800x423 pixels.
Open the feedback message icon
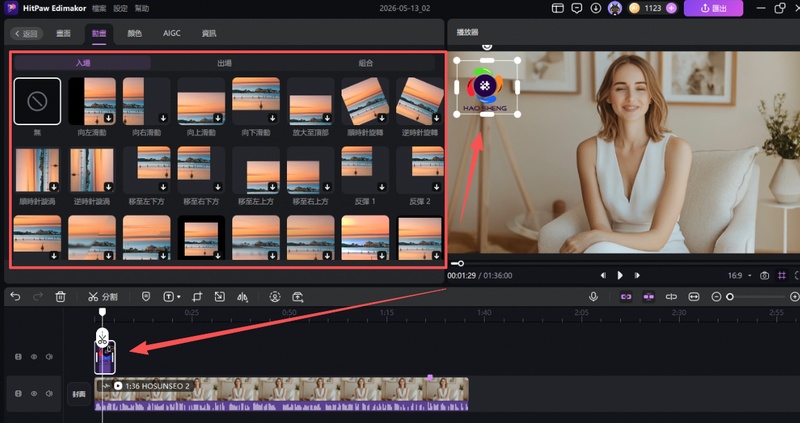[x=577, y=8]
